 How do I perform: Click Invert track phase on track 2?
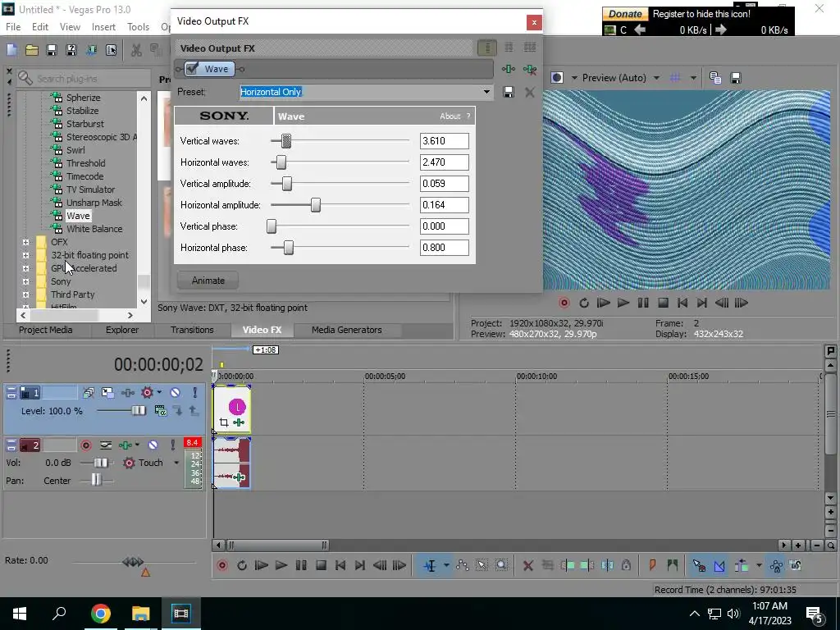pyautogui.click(x=106, y=445)
